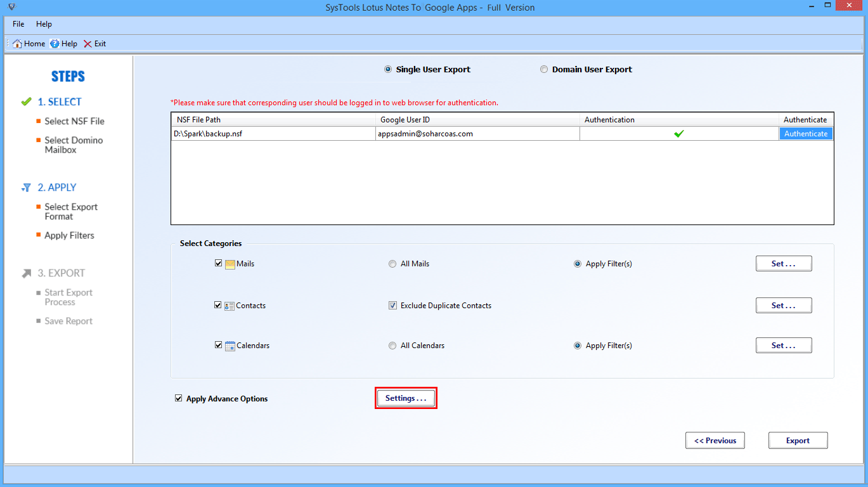Click Set button for Mails
Image resolution: width=868 pixels, height=487 pixels.
tap(784, 264)
